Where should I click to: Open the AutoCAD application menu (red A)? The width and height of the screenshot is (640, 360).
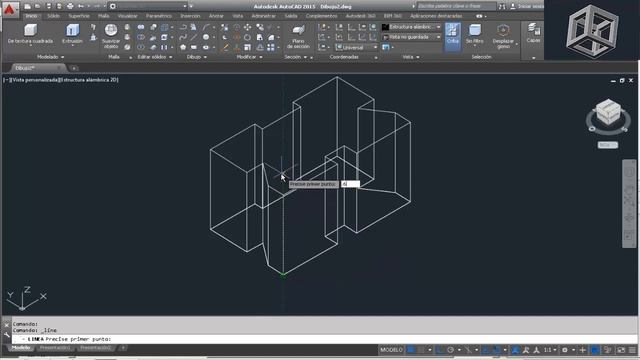click(x=10, y=9)
